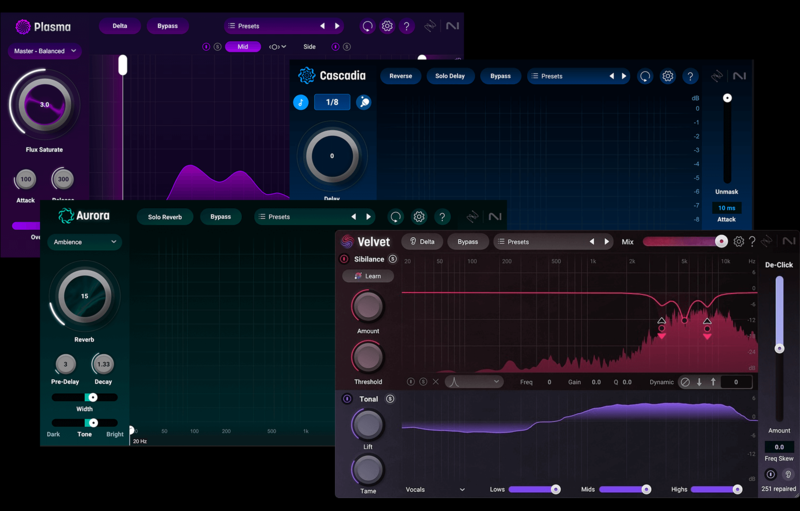Toggle Velvet De-Click power button

(x=771, y=475)
